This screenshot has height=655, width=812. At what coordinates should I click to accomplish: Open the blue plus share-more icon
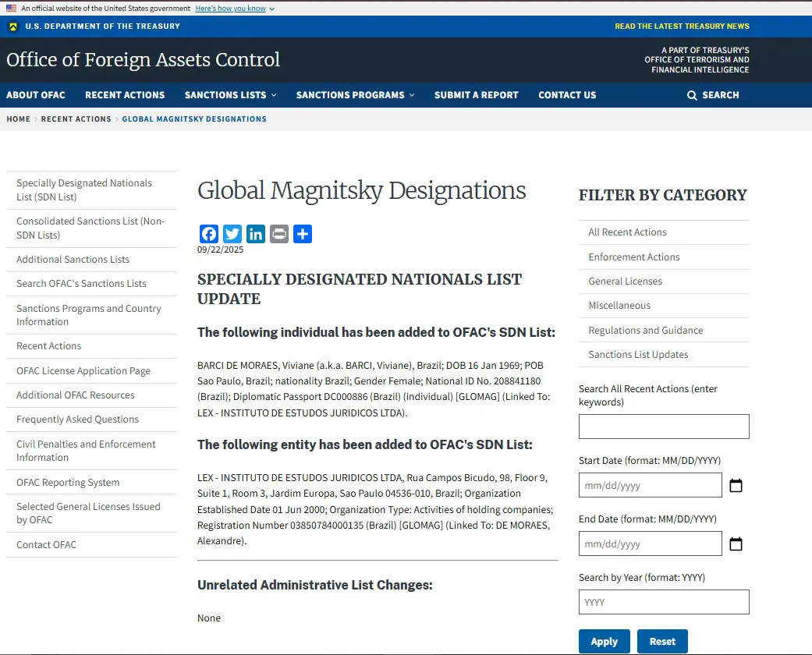303,234
